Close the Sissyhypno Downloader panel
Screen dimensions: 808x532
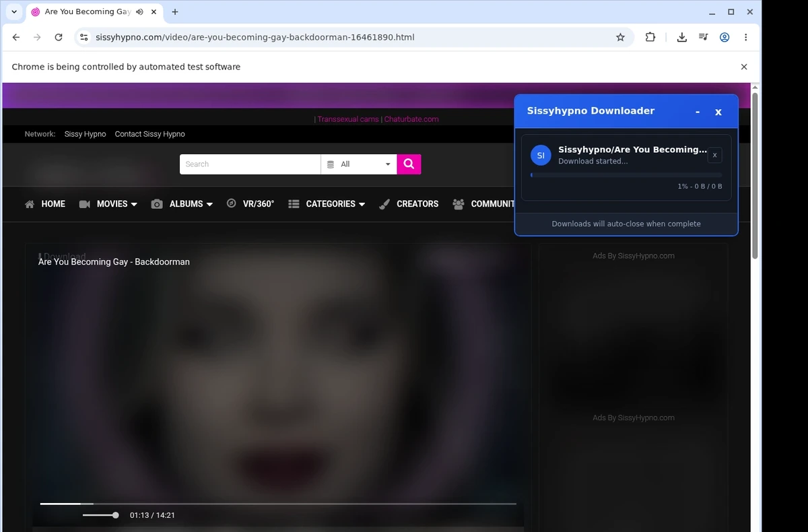718,112
